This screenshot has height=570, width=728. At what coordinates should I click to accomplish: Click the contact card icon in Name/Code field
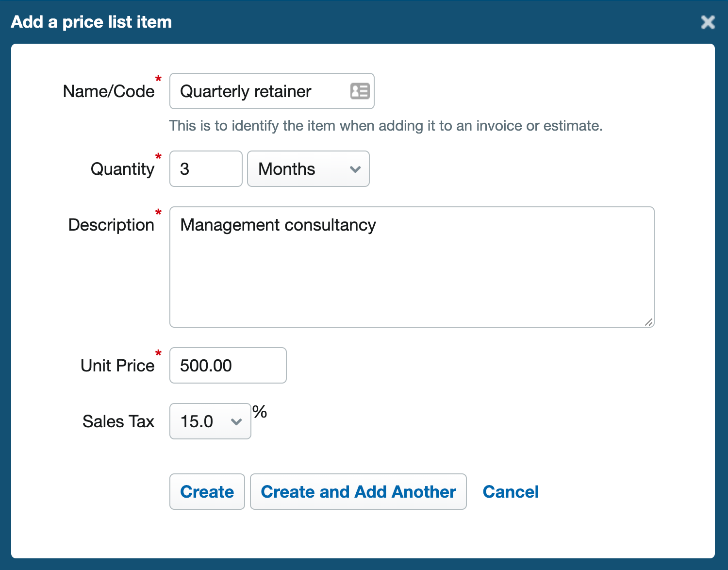tap(360, 91)
